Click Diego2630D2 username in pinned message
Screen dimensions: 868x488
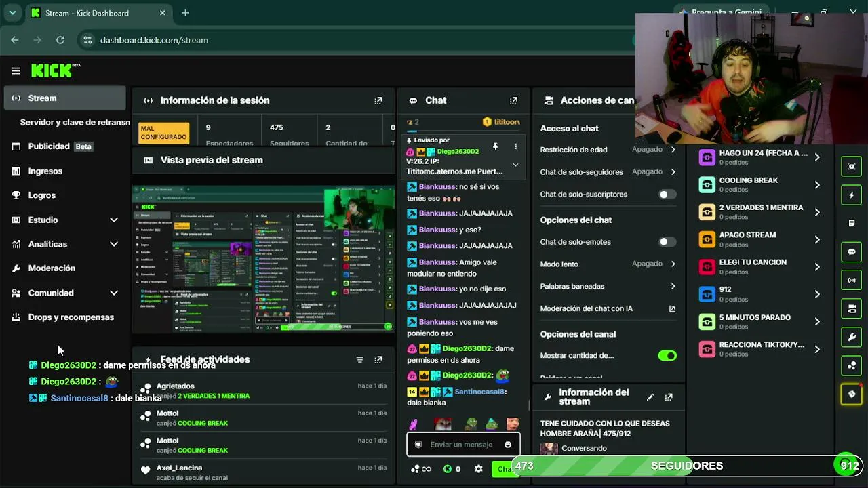click(458, 152)
